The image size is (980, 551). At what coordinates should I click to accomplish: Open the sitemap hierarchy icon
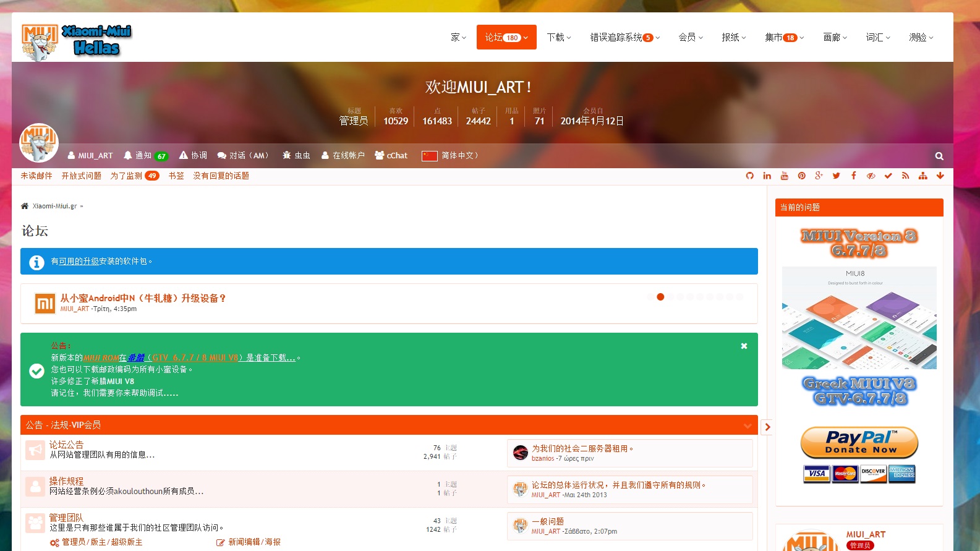coord(923,176)
